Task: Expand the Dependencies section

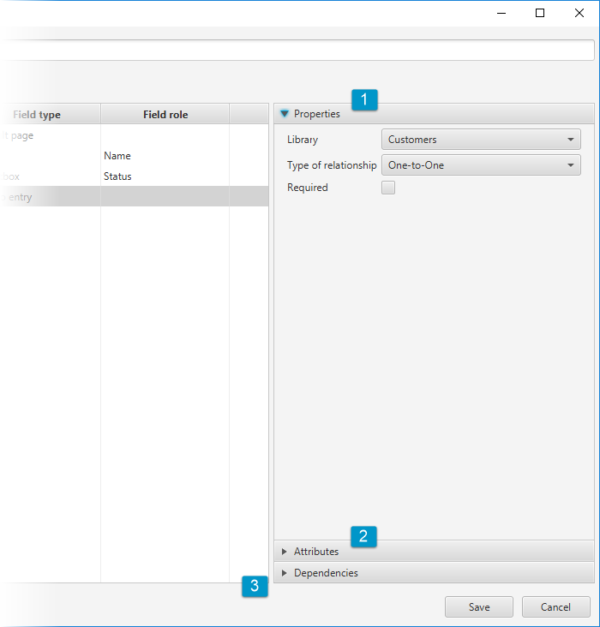Action: [x=325, y=573]
